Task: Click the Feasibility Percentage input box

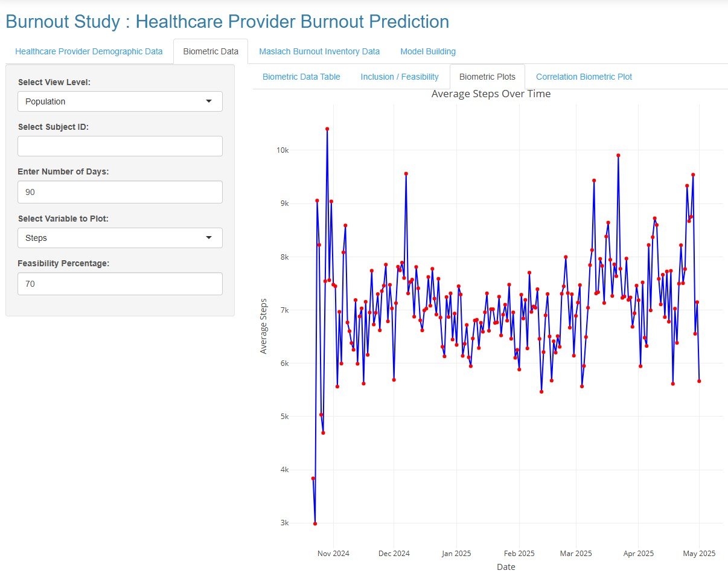Action: [120, 284]
